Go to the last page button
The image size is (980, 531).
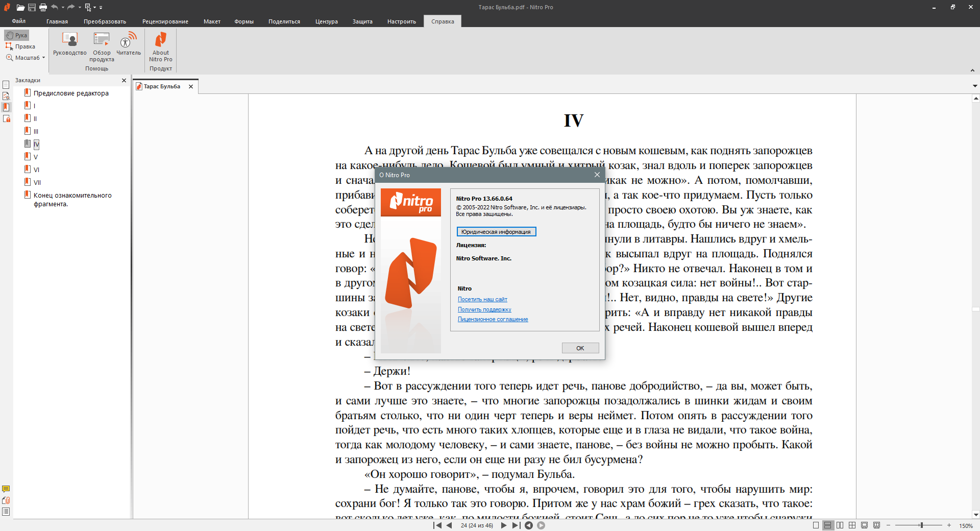(516, 525)
